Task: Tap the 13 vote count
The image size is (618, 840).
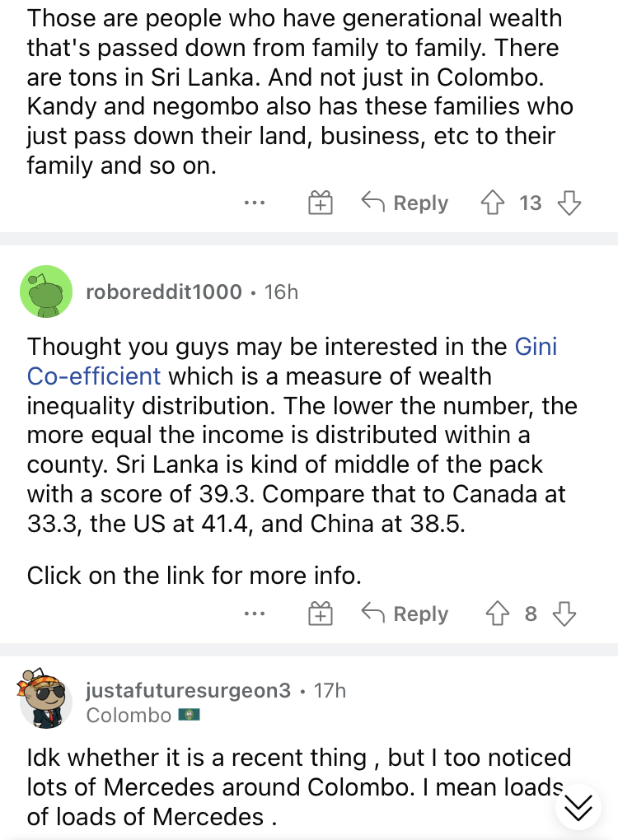Action: (530, 203)
